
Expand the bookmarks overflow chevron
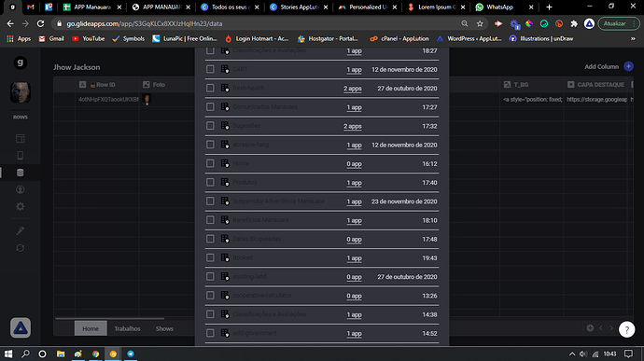(633, 38)
